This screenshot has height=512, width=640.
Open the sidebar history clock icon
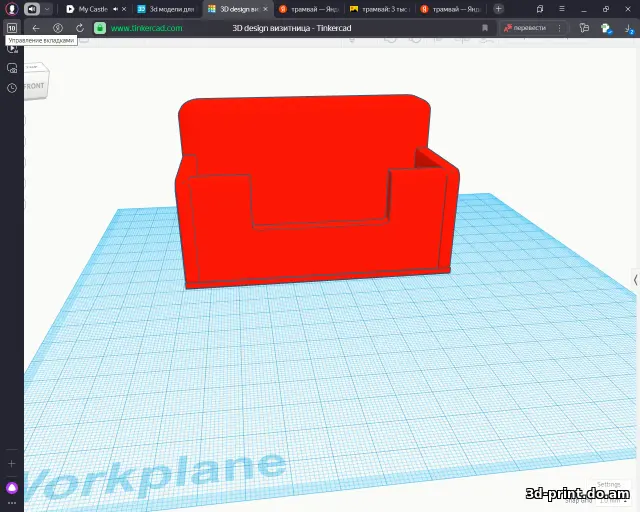(12, 88)
